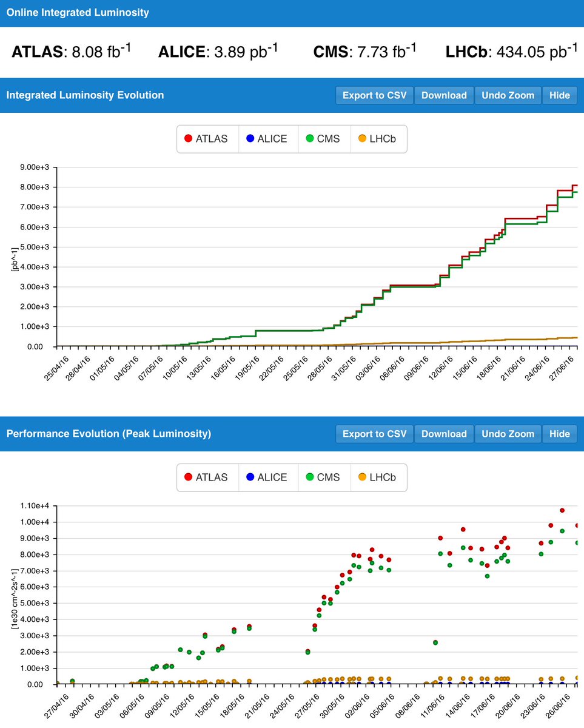This screenshot has height=728, width=584.
Task: Click the 5.00e+3 label on integrated chart
Action: (34, 247)
